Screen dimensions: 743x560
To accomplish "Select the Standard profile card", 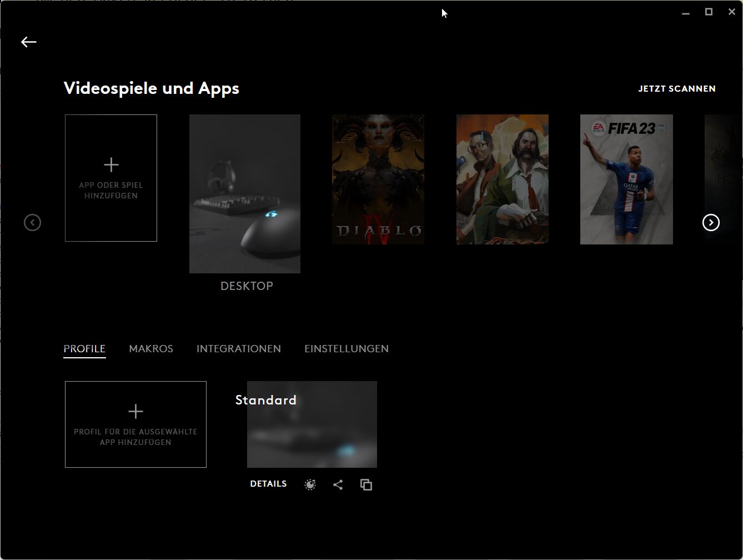I will point(312,424).
